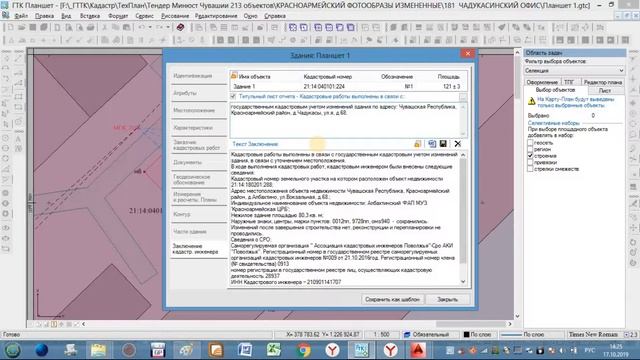The height and width of the screenshot is (360, 640).
Task: Toggle the Титульный лист отчета checkbox
Action: pyautogui.click(x=233, y=96)
